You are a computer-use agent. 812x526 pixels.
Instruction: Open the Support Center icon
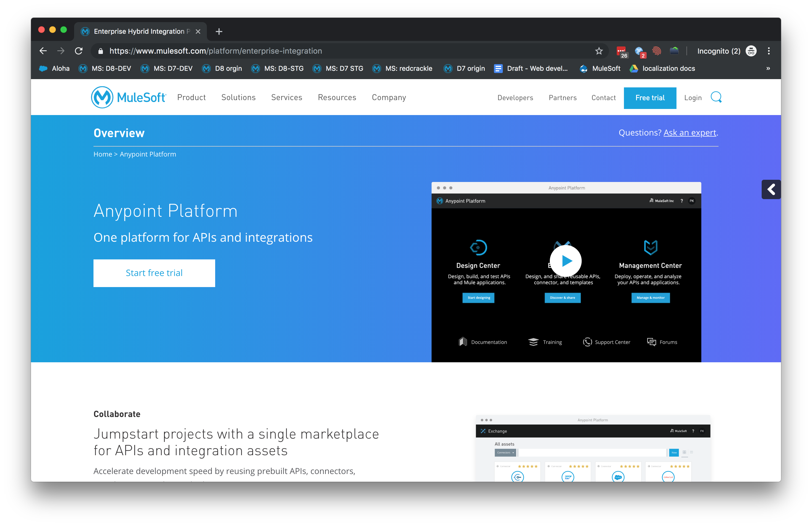[587, 342]
